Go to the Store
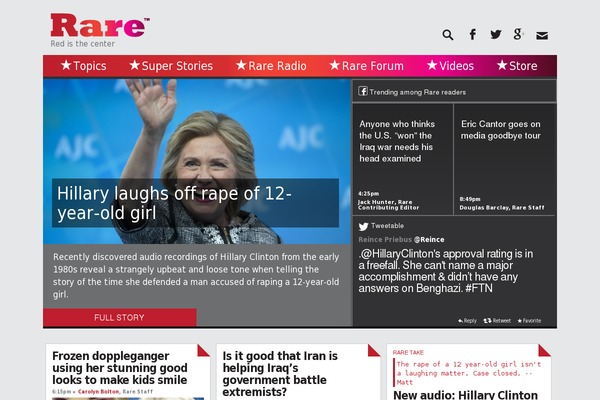 517,66
